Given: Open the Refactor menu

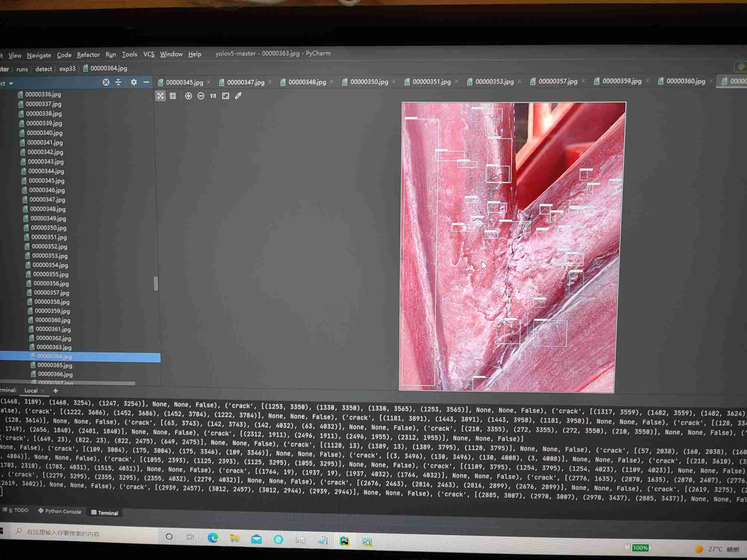Looking at the screenshot, I should [x=88, y=55].
